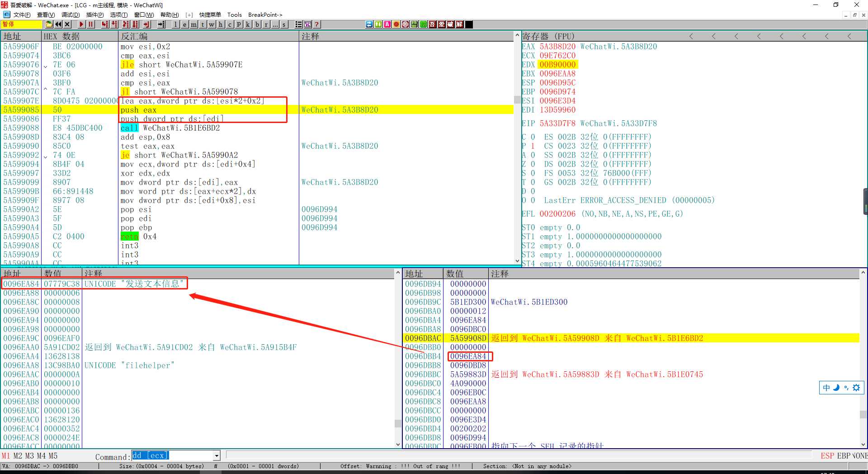Switch to the M1 memory tab
Image resolution: width=868 pixels, height=474 pixels.
click(x=6, y=455)
